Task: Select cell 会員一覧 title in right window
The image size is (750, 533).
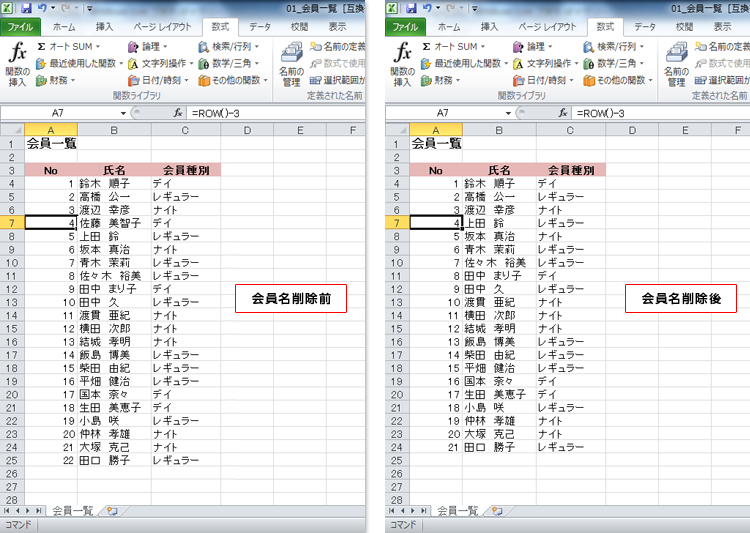Action: click(x=436, y=144)
